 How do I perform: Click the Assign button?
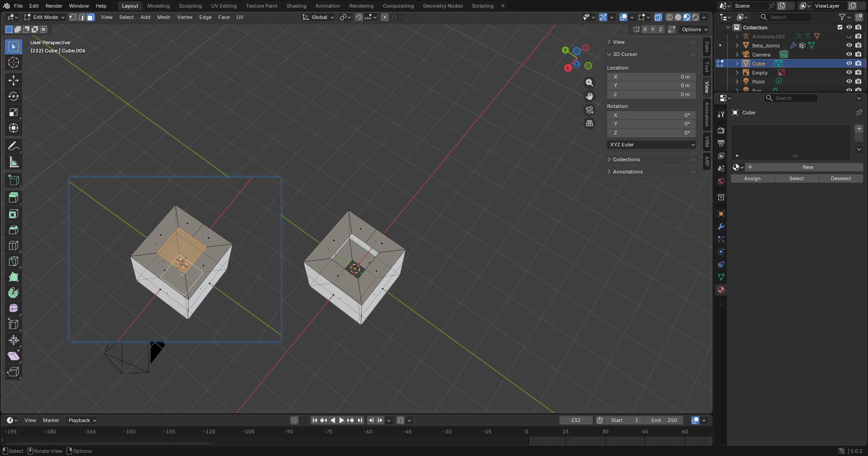[x=752, y=179]
